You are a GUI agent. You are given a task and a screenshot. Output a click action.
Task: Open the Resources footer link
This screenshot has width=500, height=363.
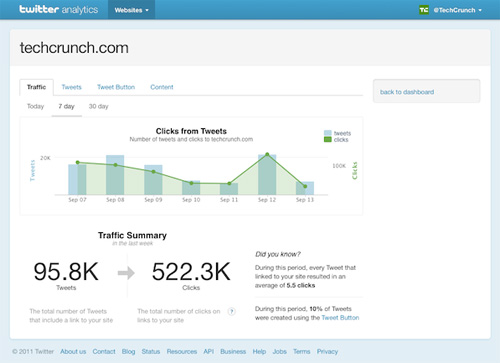pos(182,351)
